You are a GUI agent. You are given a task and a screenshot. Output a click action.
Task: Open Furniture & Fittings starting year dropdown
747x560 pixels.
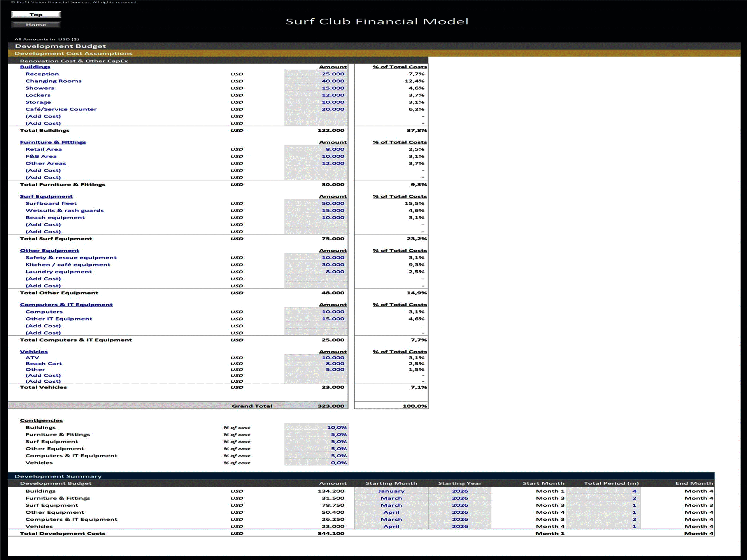[460, 498]
